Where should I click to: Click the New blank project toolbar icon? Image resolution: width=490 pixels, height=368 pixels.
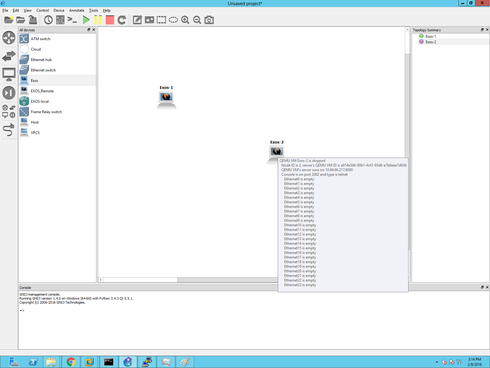8,20
